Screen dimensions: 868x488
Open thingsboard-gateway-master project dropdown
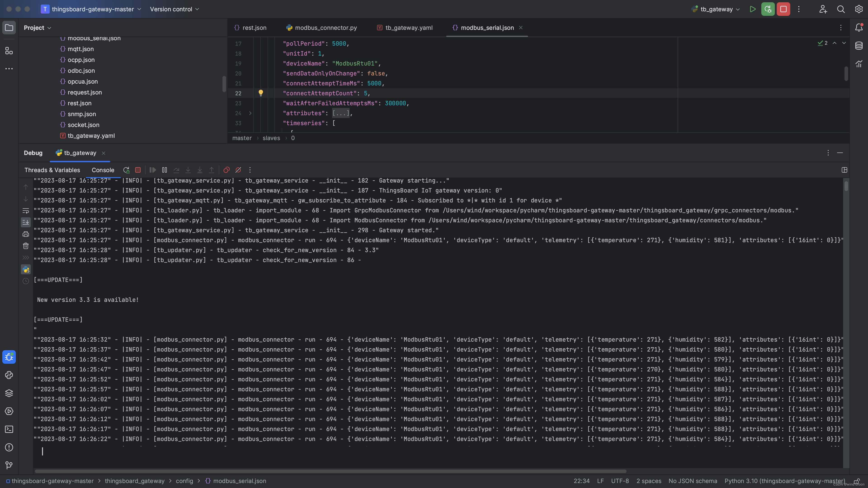click(91, 9)
